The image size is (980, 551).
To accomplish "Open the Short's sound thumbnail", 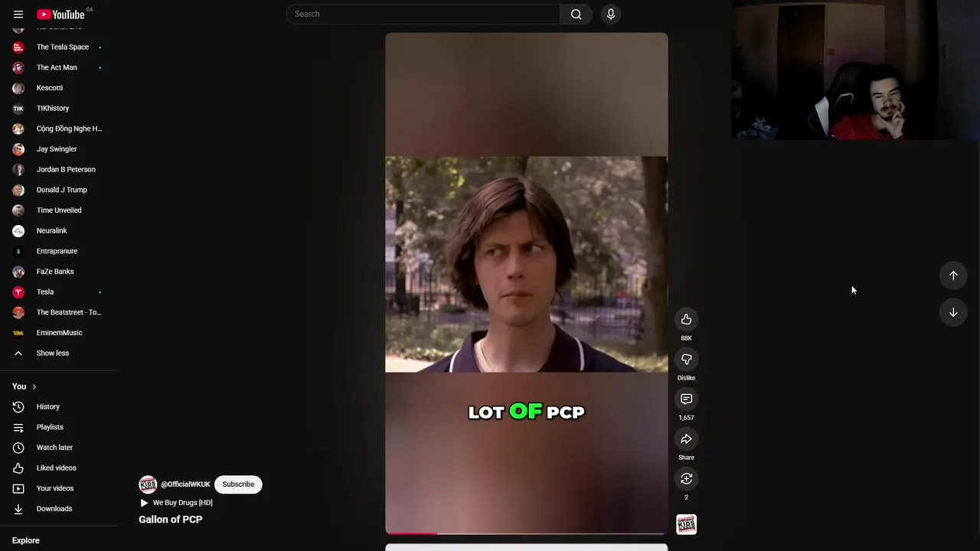I will click(x=686, y=524).
